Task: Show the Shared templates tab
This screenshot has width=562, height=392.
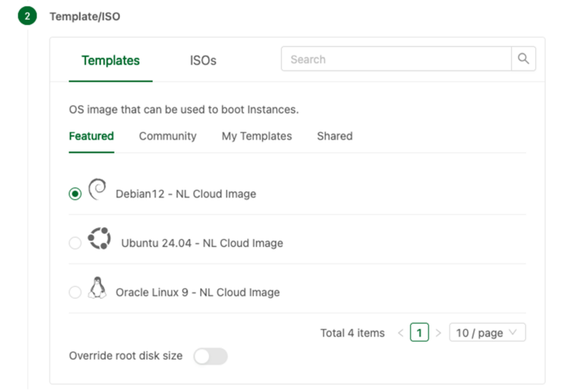Action: 334,136
